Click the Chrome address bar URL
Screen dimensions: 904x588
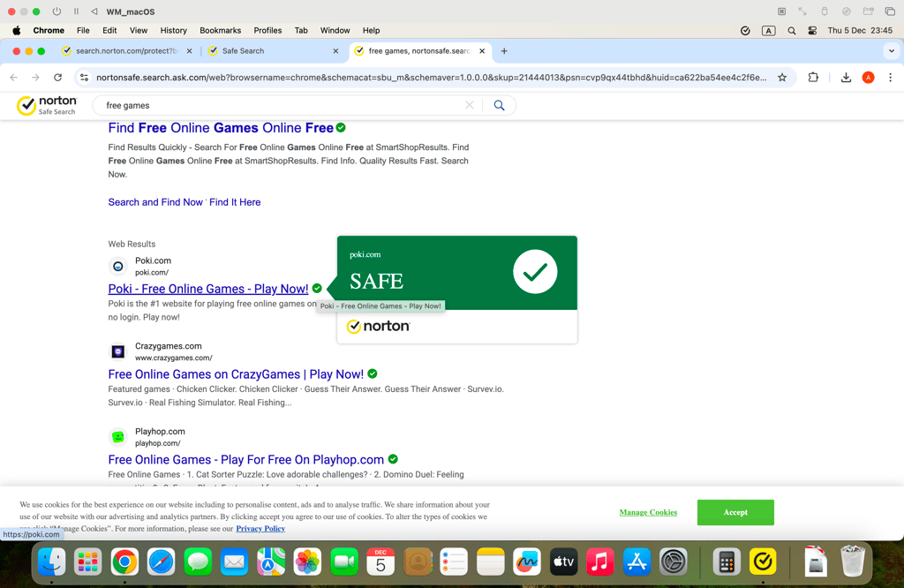coord(431,77)
